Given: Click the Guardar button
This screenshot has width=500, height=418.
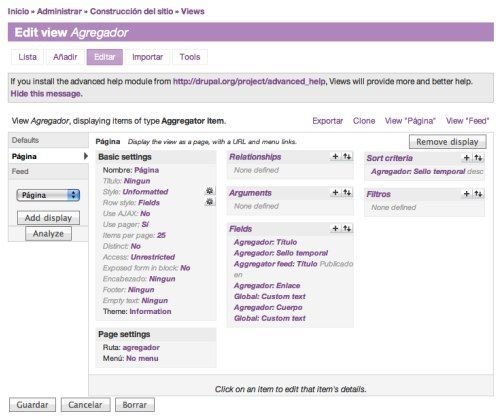Looking at the screenshot, I should point(32,405).
